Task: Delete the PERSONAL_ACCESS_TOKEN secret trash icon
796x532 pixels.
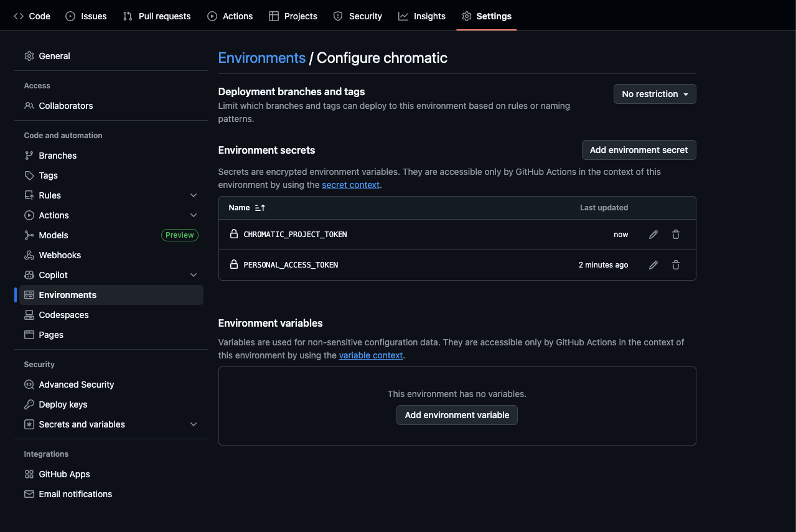Action: (676, 265)
